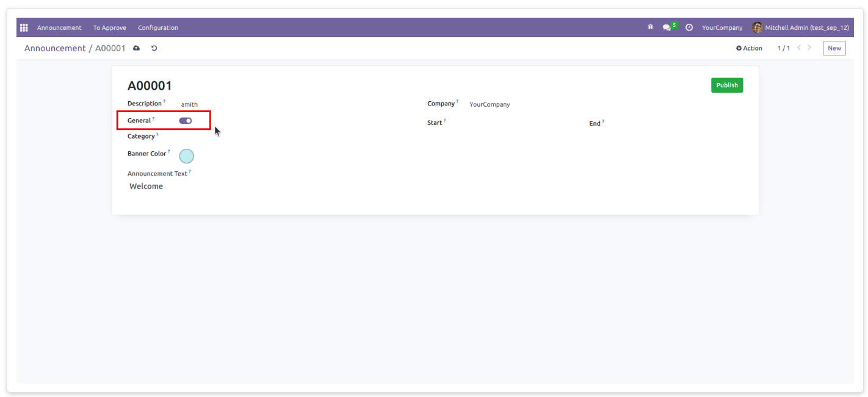Toggle the General switch
The image size is (868, 397).
[186, 121]
